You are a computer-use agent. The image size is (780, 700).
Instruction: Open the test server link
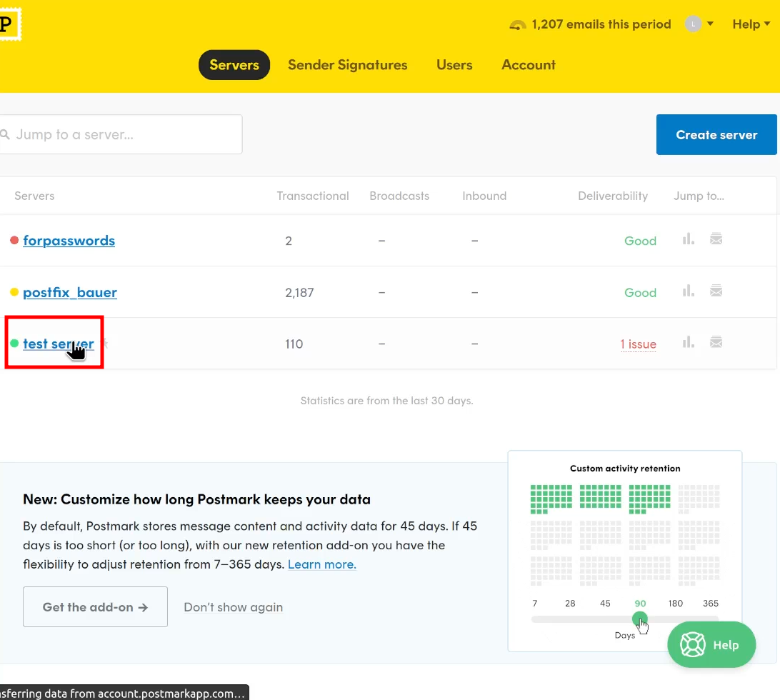coord(58,344)
